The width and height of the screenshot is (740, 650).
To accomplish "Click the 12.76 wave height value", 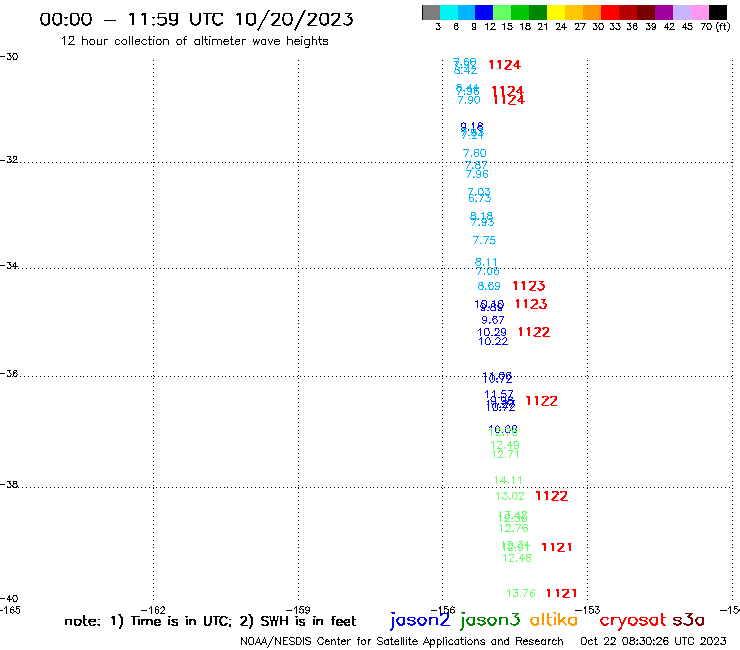I will [x=513, y=528].
